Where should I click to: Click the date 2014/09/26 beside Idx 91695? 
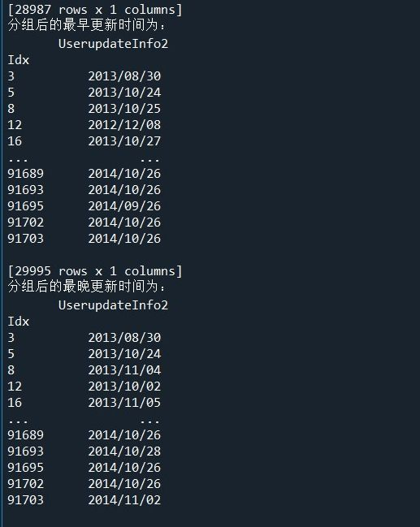124,206
